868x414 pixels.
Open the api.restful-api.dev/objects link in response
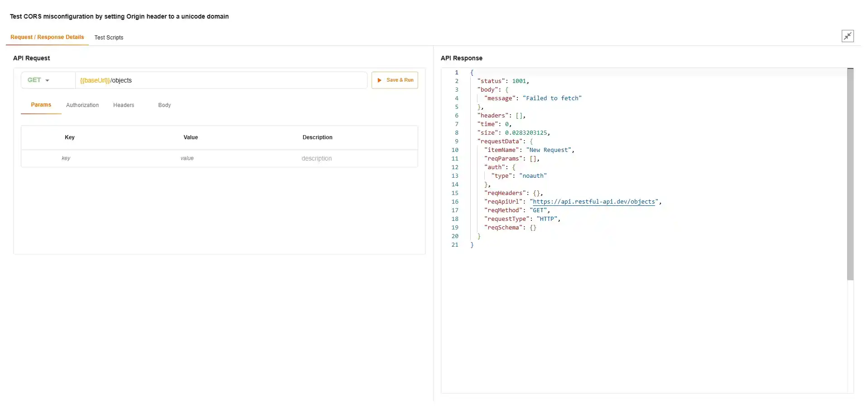(593, 202)
